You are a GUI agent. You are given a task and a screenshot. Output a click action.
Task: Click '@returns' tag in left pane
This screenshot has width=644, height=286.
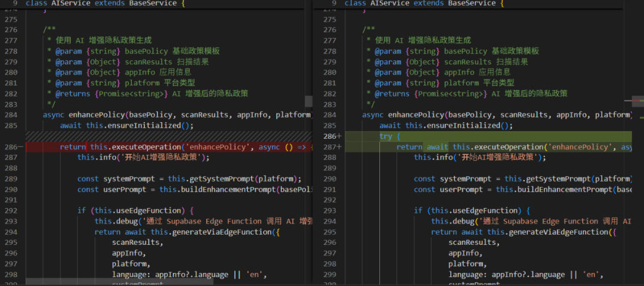pos(73,94)
